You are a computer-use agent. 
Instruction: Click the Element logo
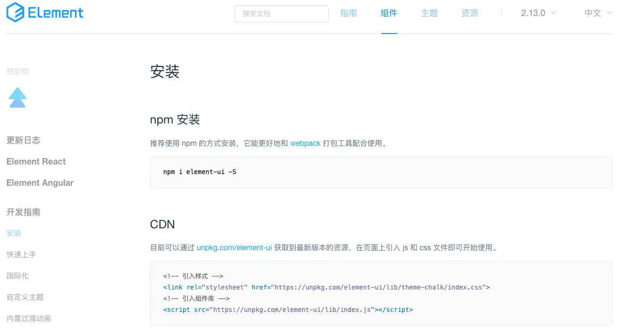[x=45, y=12]
